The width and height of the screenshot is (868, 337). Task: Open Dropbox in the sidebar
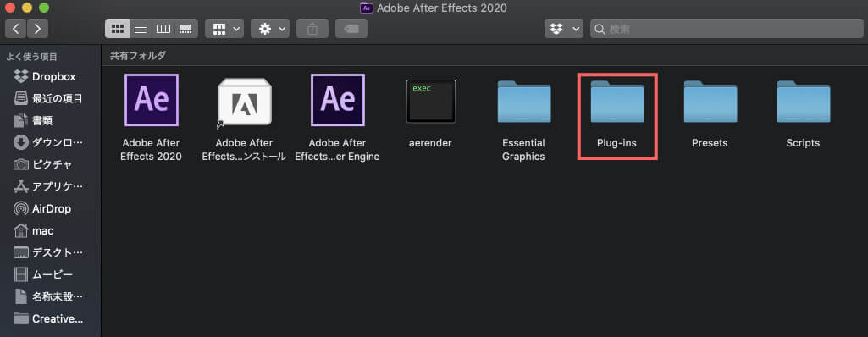click(50, 76)
